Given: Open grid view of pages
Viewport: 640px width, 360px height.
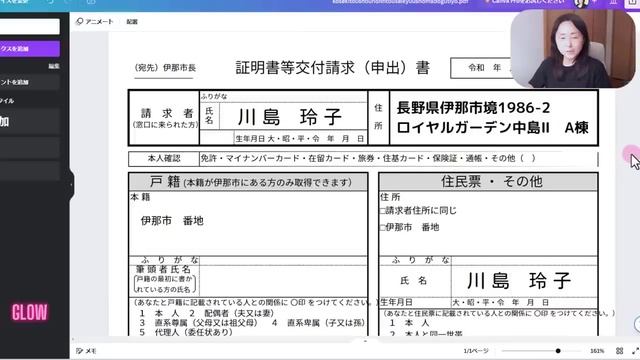Looking at the screenshot, I should pos(620,351).
